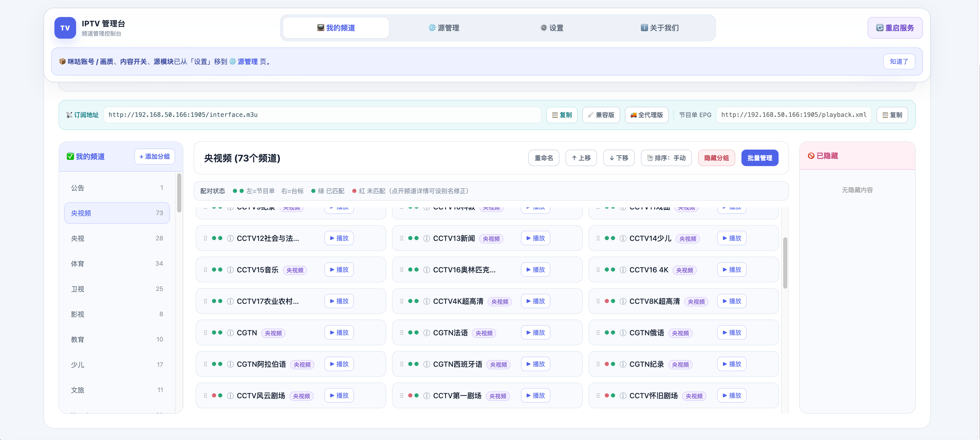980x440 pixels.
Task: Grab drag handle of CCTV12社会与法
Action: point(206,238)
